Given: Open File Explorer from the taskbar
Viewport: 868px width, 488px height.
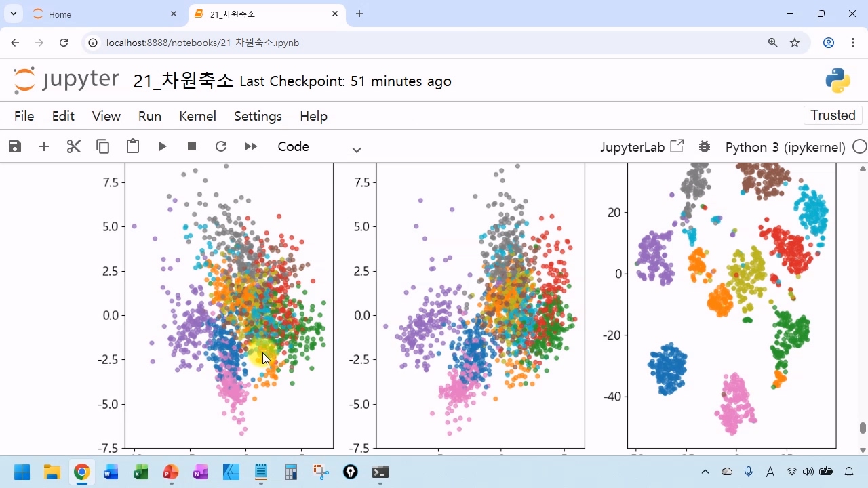Looking at the screenshot, I should click(x=52, y=472).
